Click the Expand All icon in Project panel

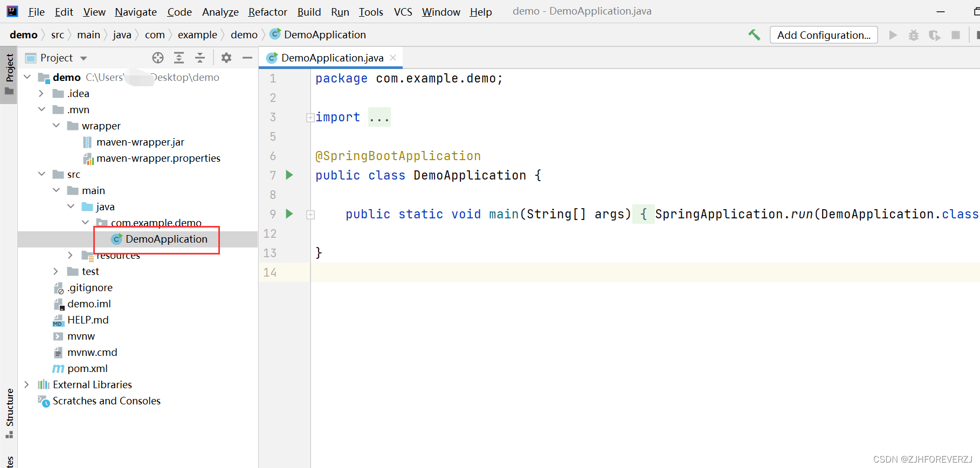pyautogui.click(x=179, y=58)
